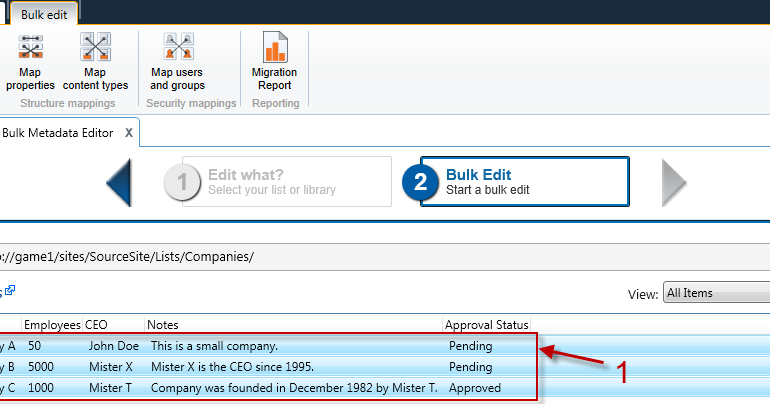Viewport: 770px width, 404px height.
Task: Advance with the right gray arrow
Action: pyautogui.click(x=674, y=182)
